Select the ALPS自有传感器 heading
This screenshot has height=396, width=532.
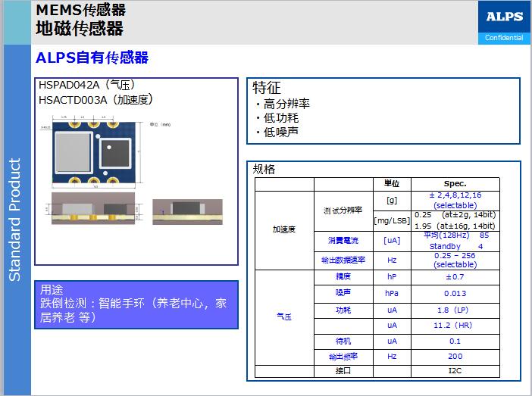coord(92,58)
